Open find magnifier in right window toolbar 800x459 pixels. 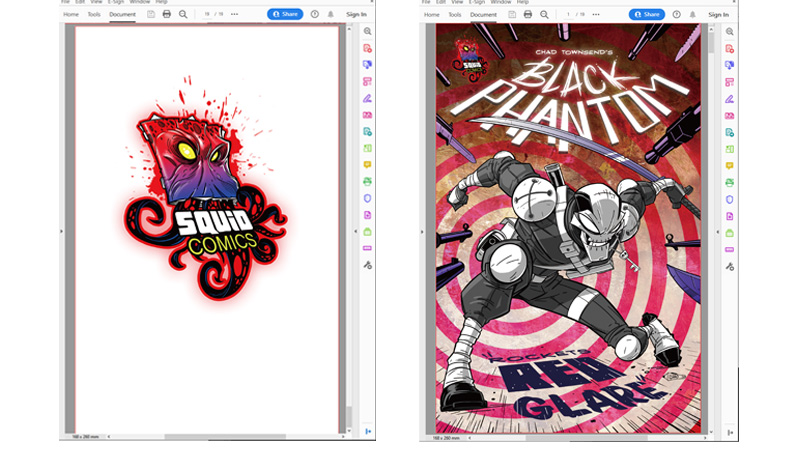pos(544,15)
